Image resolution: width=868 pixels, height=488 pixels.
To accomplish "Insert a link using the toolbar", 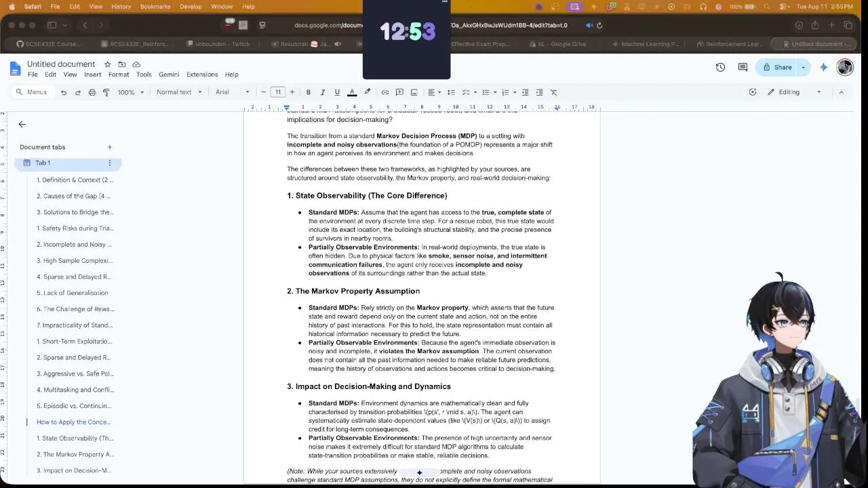I will coord(385,92).
